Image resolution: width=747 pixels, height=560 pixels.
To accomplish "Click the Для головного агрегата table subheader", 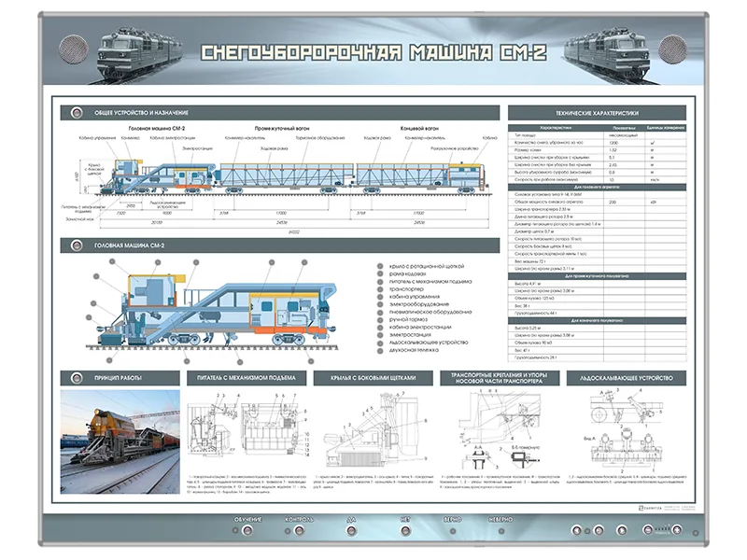I will pos(597,188).
